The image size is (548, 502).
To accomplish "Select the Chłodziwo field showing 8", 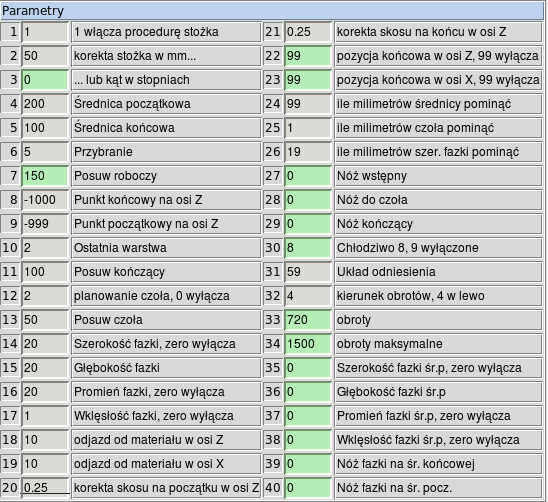I will 308,248.
